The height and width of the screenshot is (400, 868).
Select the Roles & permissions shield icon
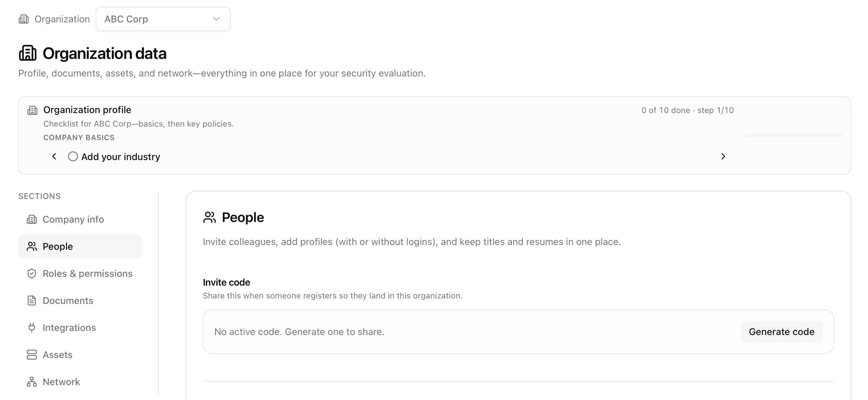(x=32, y=273)
